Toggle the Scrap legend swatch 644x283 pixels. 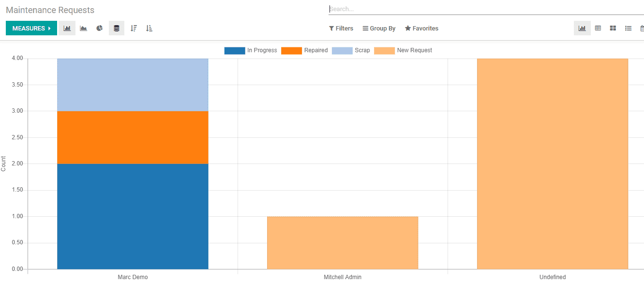point(342,50)
